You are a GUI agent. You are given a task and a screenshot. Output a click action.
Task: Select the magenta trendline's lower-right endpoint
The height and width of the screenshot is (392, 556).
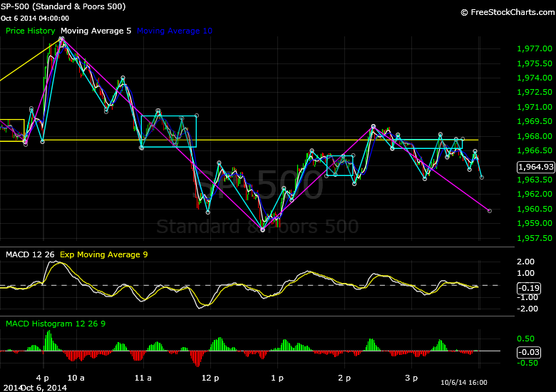(x=489, y=210)
